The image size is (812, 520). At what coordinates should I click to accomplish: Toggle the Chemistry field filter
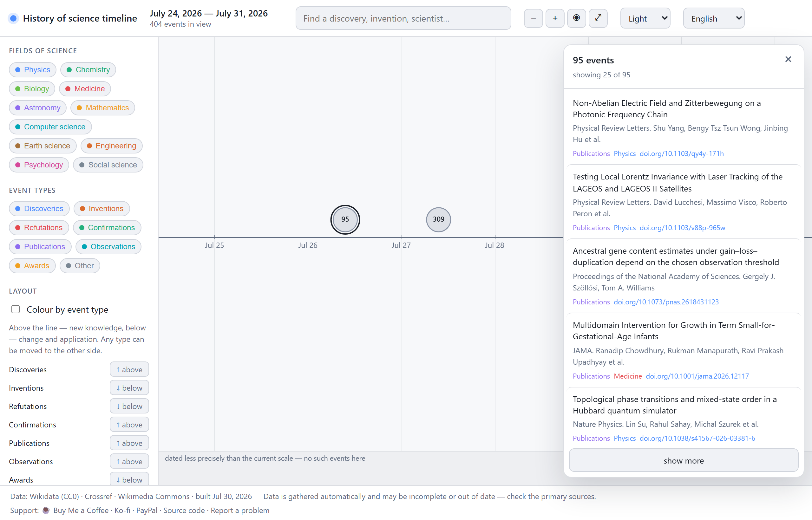(88, 69)
